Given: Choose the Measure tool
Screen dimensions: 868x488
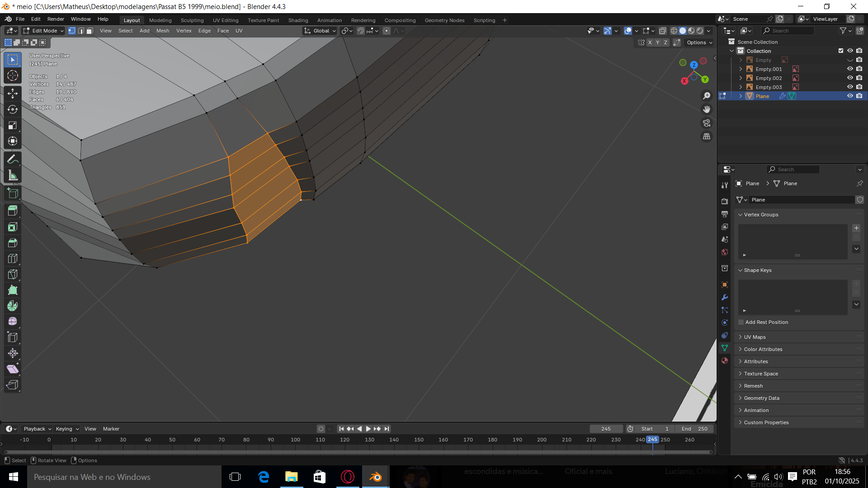Looking at the screenshot, I should pyautogui.click(x=13, y=176).
